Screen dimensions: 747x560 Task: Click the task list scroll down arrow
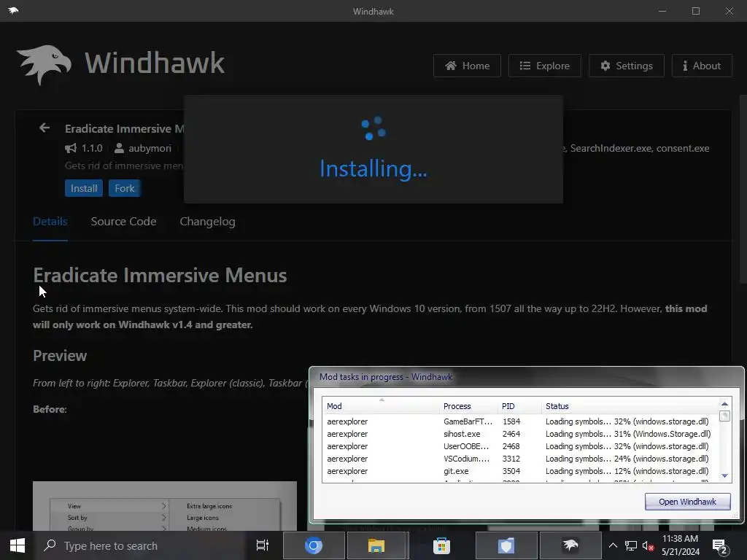724,475
